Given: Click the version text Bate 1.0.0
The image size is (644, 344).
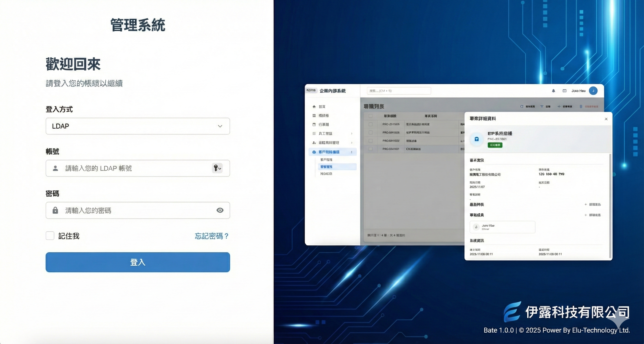Looking at the screenshot, I should click(x=499, y=330).
